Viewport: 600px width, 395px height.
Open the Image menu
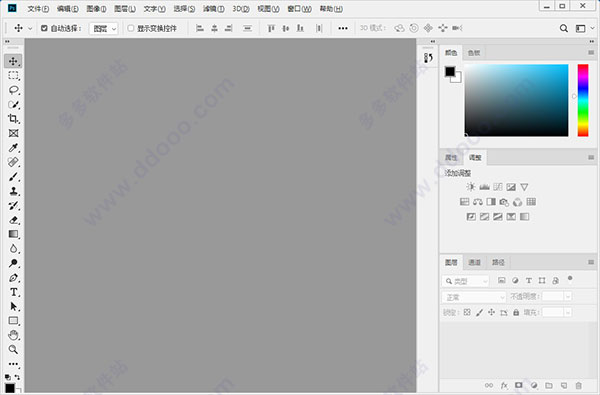pyautogui.click(x=96, y=8)
